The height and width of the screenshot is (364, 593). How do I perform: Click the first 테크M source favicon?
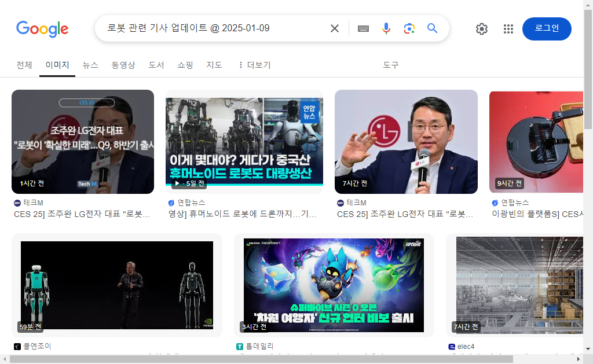pyautogui.click(x=17, y=203)
